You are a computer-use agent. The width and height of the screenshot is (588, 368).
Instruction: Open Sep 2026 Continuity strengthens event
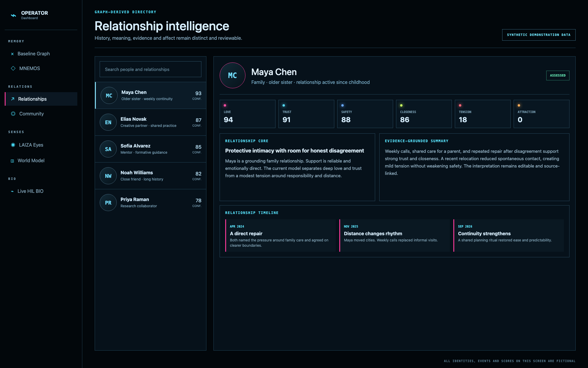pos(509,236)
